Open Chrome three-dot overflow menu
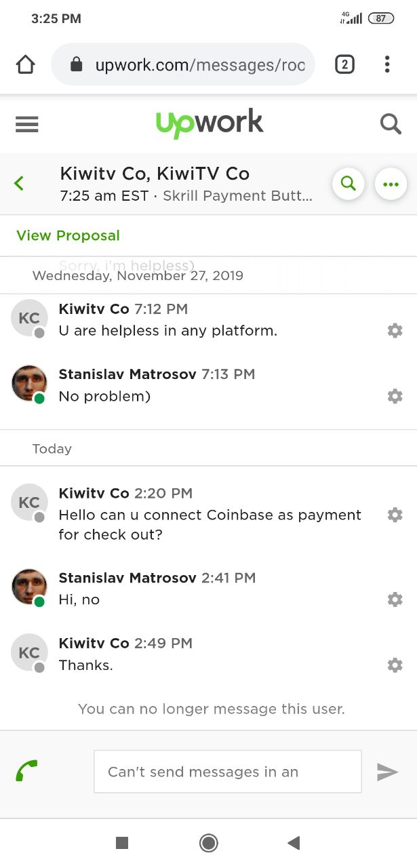Viewport: 417px width, 868px height. coord(387,64)
